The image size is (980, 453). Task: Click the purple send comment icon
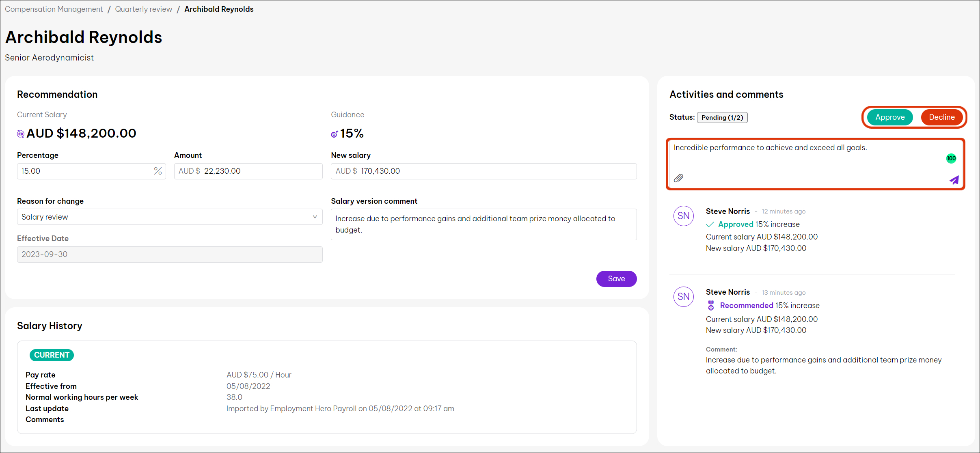click(954, 180)
